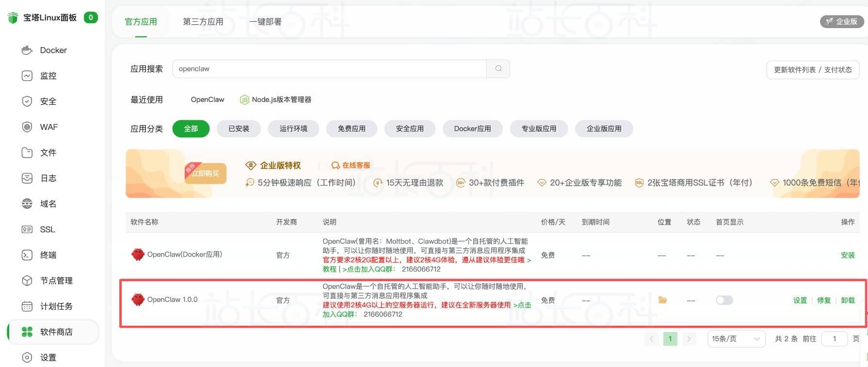Open the 监控 monitor icon
868x367 pixels.
27,76
